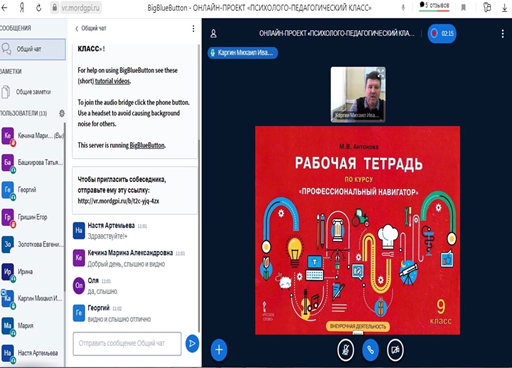Open Общие заметки shared notes
The height and width of the screenshot is (368, 512).
pyautogui.click(x=33, y=92)
